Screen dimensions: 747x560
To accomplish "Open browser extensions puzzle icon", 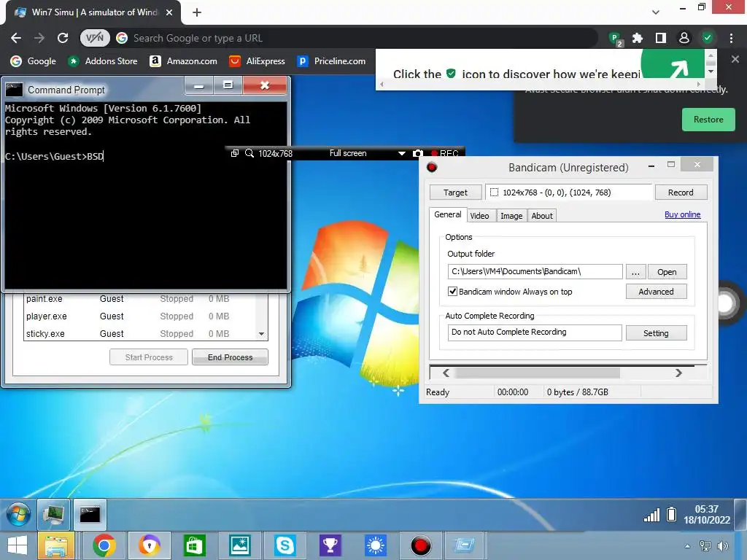I will tap(638, 38).
